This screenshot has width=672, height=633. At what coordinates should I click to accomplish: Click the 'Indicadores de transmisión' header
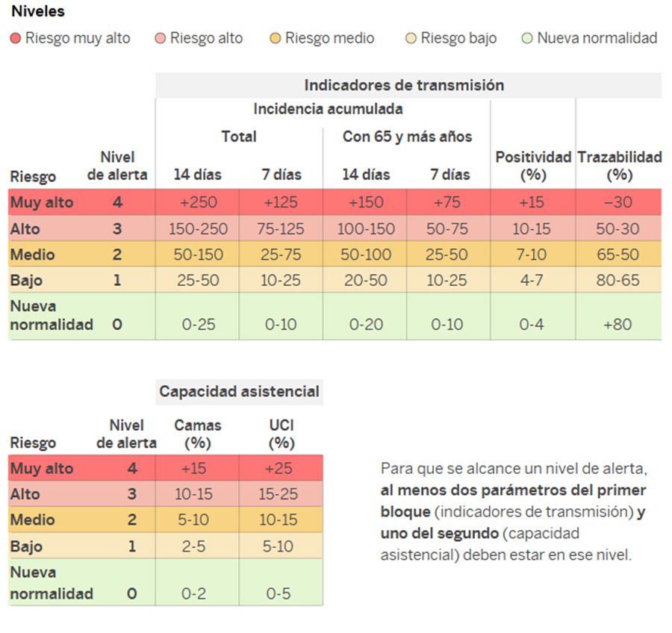tap(404, 85)
